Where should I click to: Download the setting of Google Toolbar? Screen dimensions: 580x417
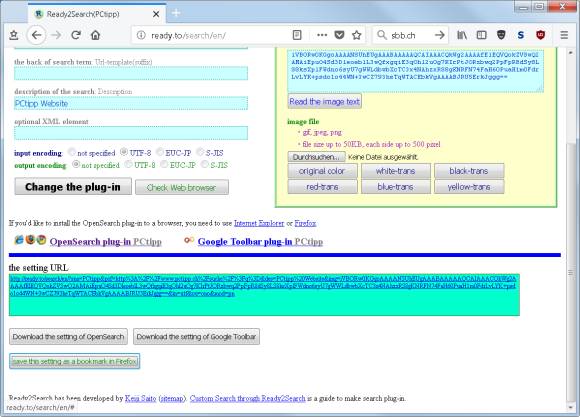tap(196, 337)
